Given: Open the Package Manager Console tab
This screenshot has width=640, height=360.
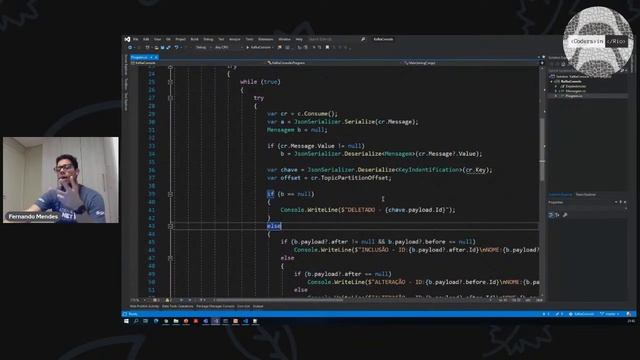Looking at the screenshot, I should [215, 306].
